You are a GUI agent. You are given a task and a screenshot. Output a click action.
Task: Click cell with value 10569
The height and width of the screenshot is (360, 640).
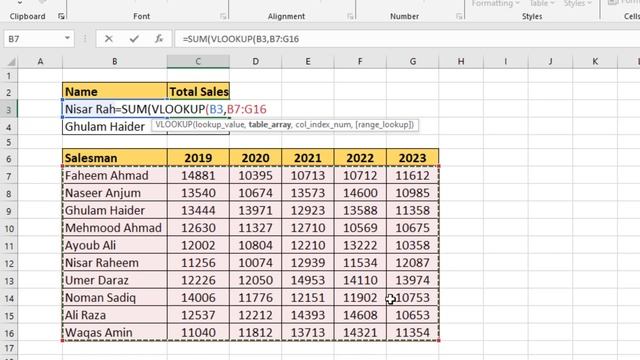(360, 228)
